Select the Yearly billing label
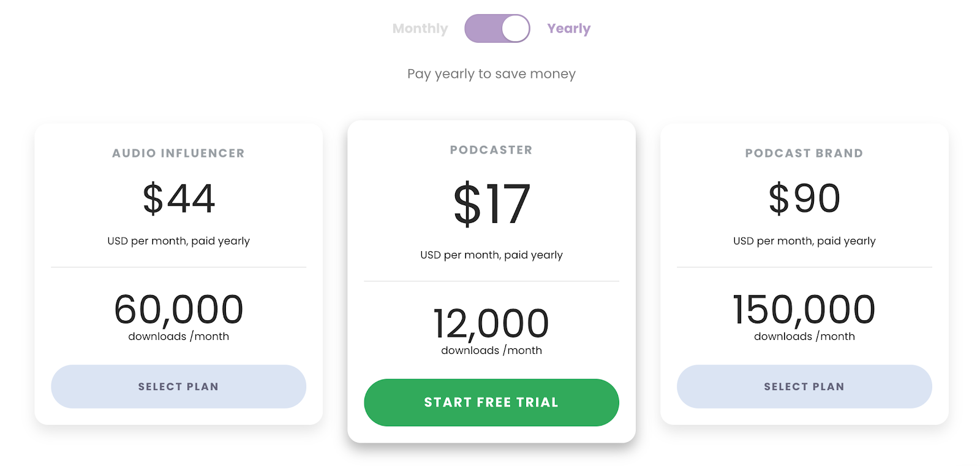Viewport: 980px width, 466px height. pyautogui.click(x=568, y=29)
